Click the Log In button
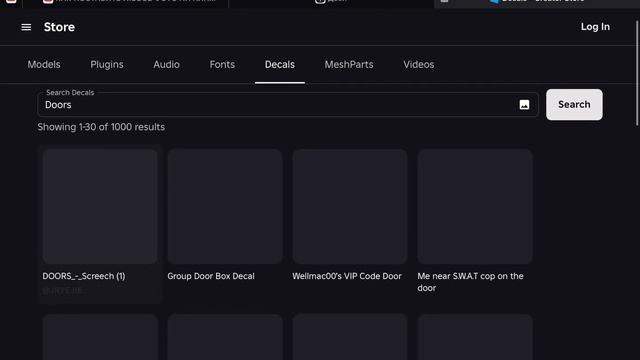 [x=595, y=27]
